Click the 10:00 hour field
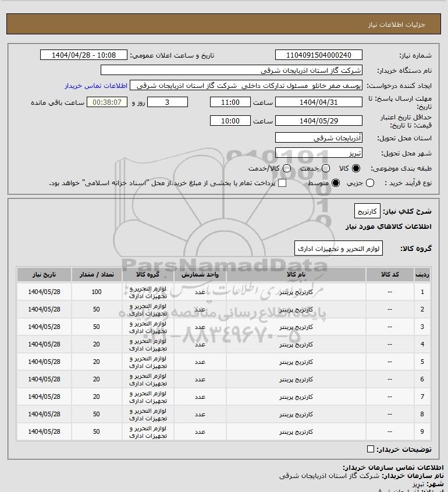 click(230, 121)
